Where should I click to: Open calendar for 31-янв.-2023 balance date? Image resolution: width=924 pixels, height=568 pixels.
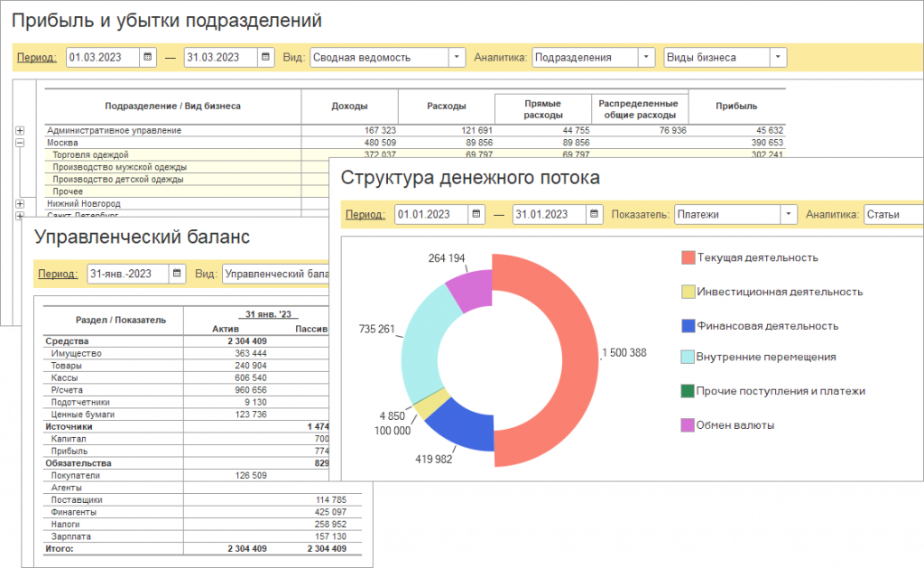point(177,274)
